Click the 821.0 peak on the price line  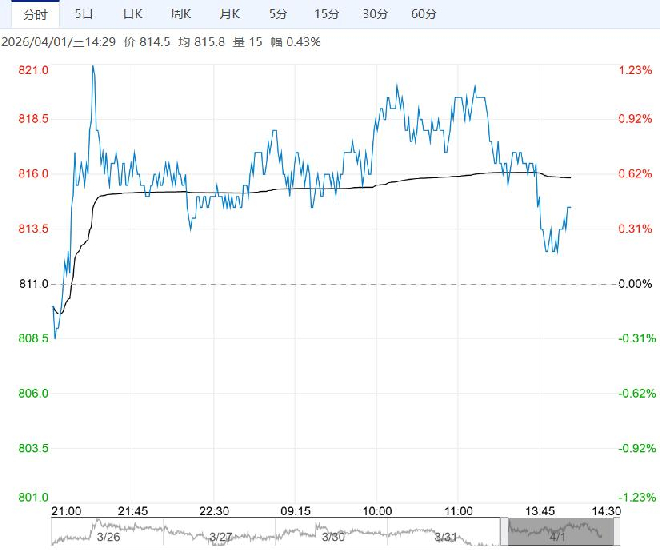tap(93, 67)
